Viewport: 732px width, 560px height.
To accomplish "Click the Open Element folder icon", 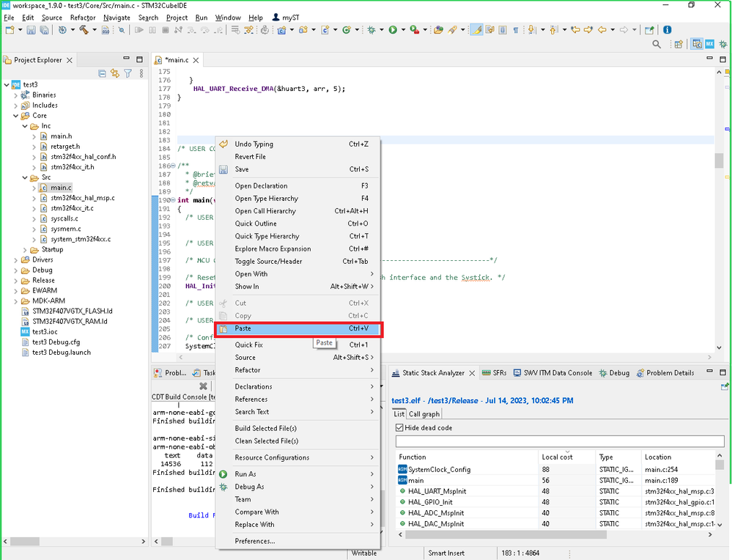I will 438,30.
